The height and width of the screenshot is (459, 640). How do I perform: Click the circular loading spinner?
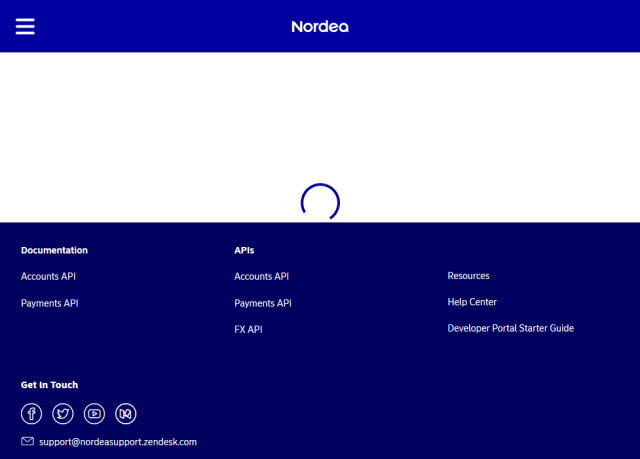tap(320, 202)
